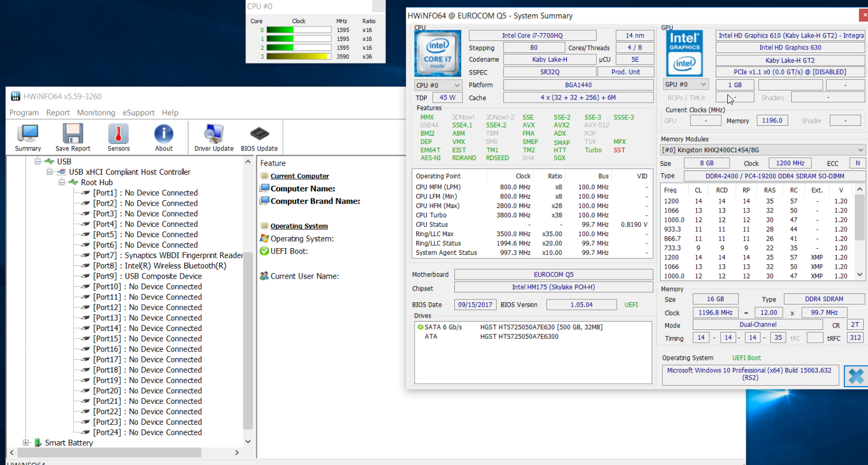The height and width of the screenshot is (465, 868).
Task: Click the Port7 fingerprint reader device icon
Action: click(85, 255)
